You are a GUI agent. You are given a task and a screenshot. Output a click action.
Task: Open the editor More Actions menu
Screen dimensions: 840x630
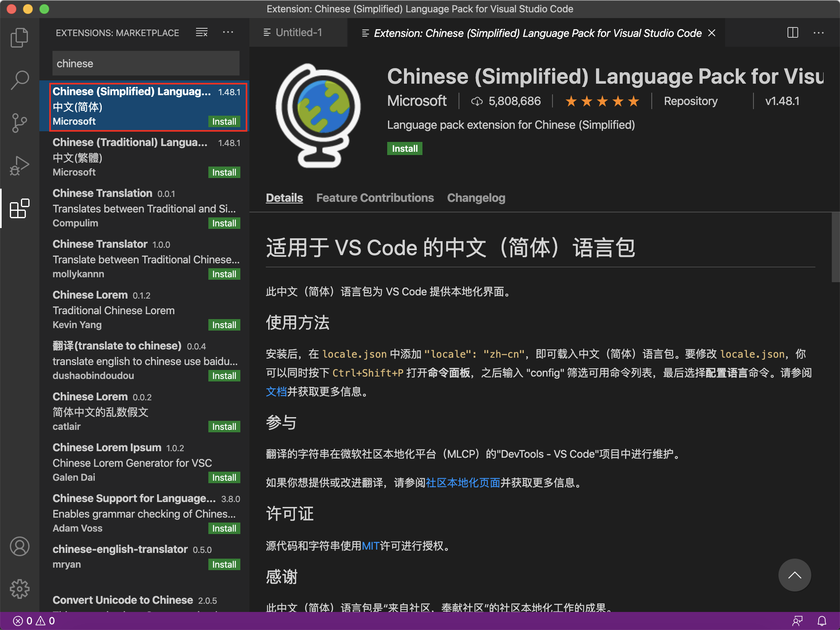819,32
